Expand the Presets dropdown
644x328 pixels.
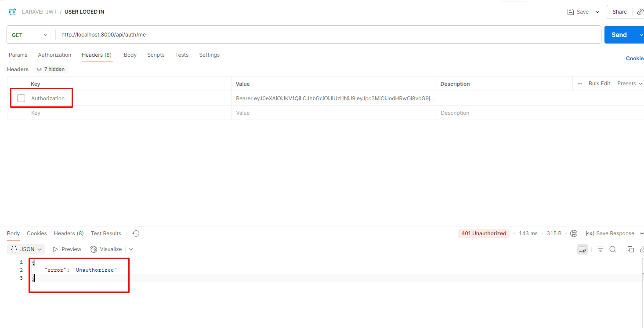(630, 84)
